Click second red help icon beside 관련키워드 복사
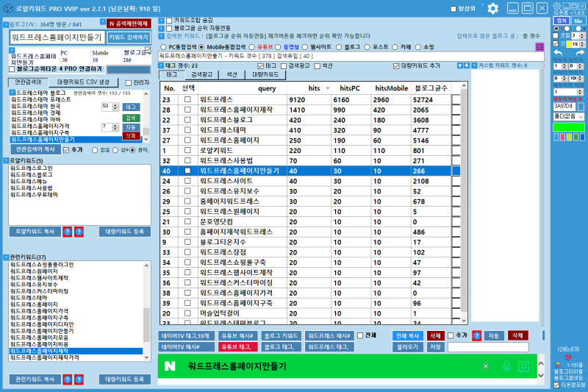Image resolution: width=588 pixels, height=392 pixels. [79, 379]
